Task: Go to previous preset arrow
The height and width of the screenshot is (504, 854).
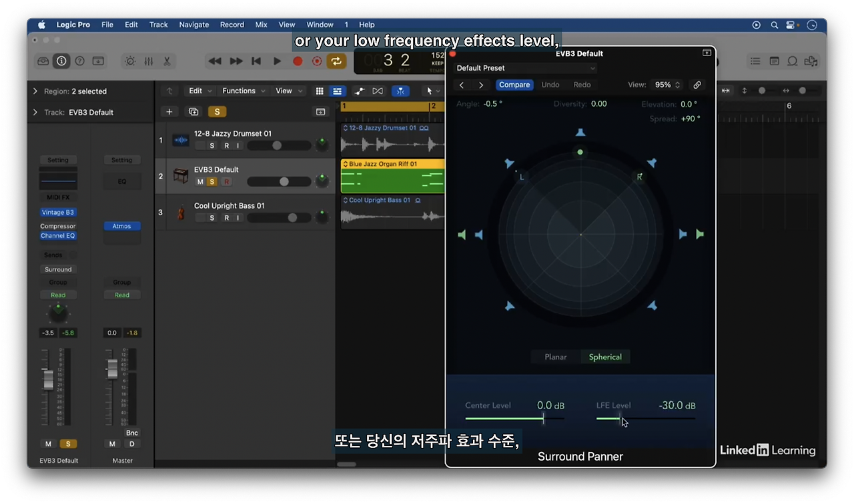Action: tap(462, 85)
